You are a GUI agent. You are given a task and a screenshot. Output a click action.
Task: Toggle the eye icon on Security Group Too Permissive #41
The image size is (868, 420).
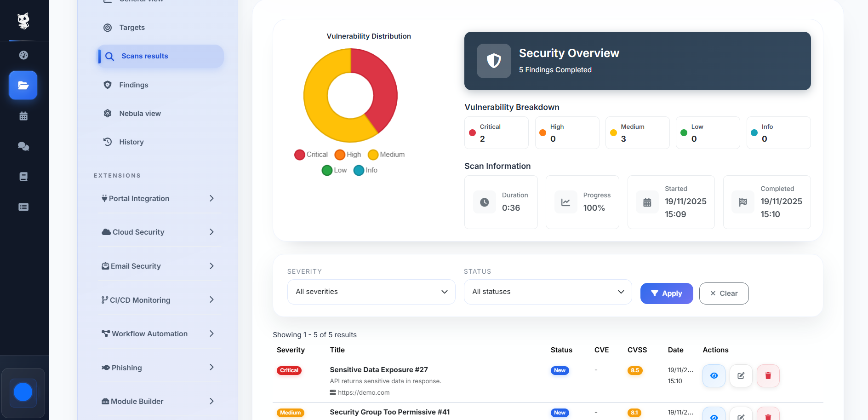pos(714,416)
